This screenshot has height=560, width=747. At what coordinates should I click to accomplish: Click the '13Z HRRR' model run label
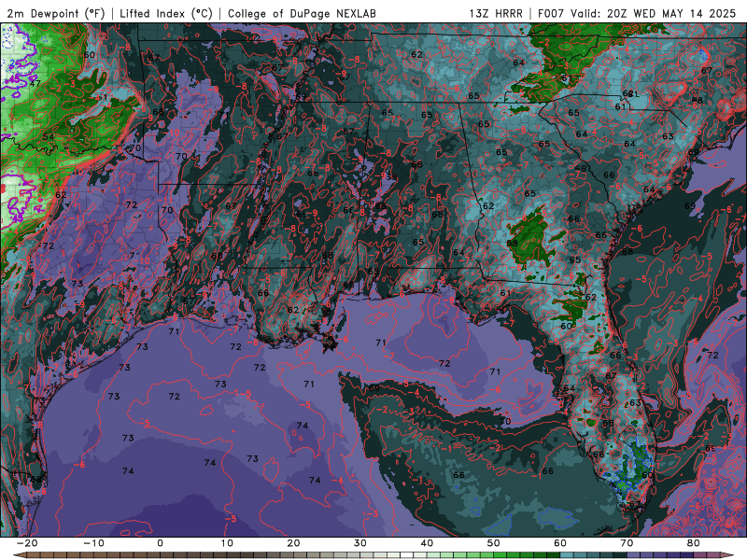(496, 14)
